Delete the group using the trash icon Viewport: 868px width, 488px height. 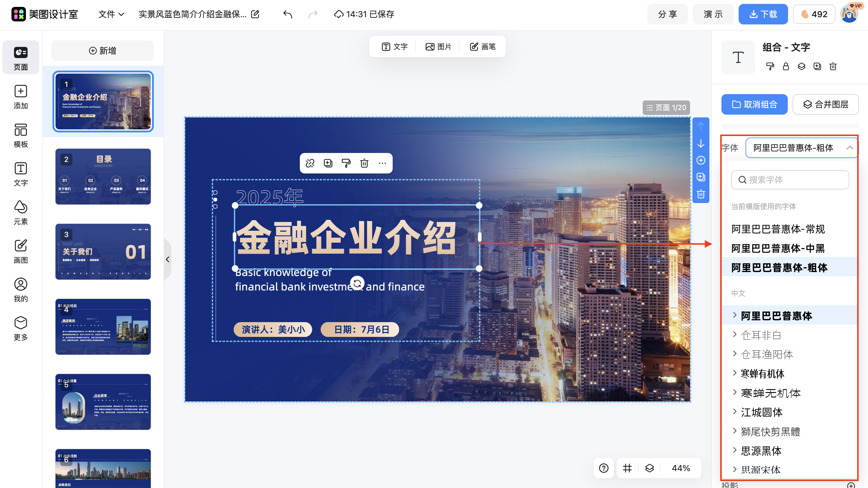click(x=833, y=66)
